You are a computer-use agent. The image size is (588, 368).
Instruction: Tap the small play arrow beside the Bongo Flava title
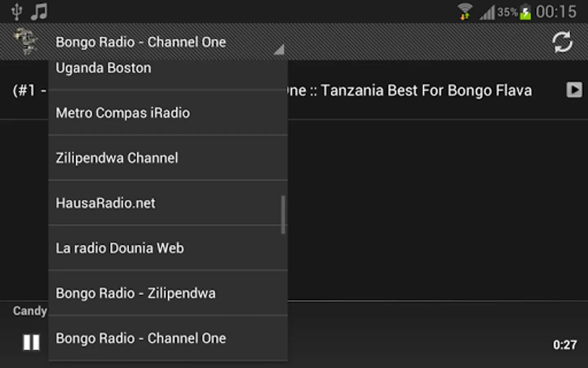coord(574,90)
